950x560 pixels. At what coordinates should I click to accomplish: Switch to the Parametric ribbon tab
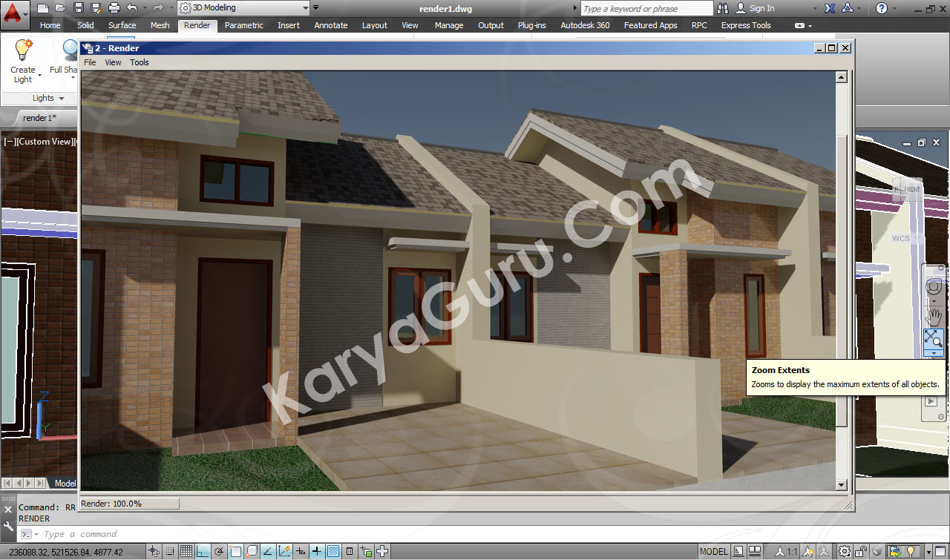[x=243, y=25]
